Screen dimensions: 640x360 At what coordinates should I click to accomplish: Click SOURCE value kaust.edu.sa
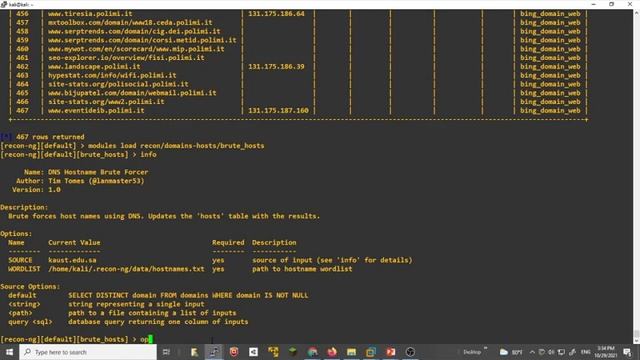coord(72,260)
